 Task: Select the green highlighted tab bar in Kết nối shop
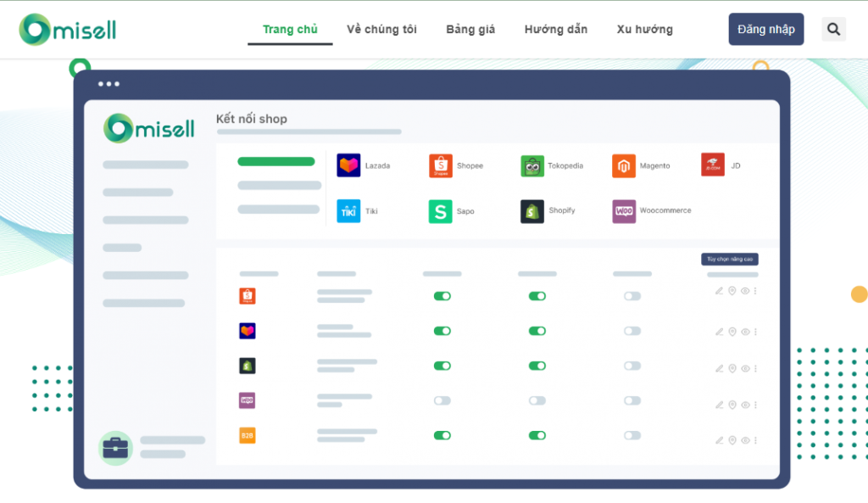[276, 162]
